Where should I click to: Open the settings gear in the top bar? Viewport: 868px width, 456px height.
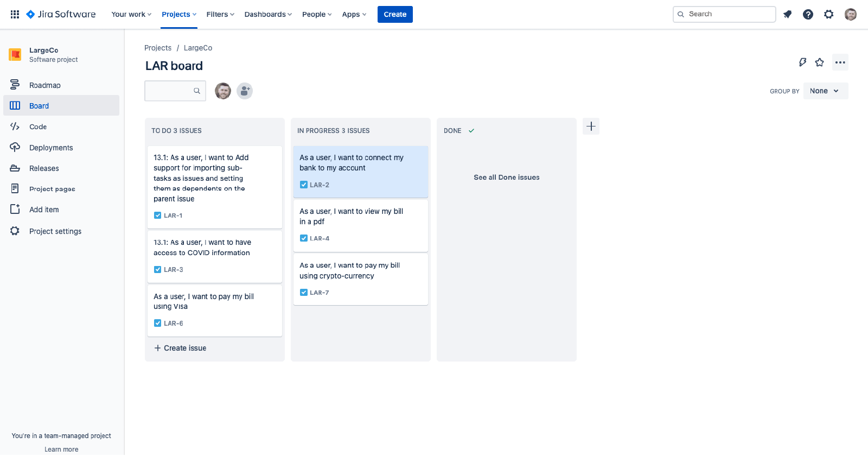click(x=828, y=15)
